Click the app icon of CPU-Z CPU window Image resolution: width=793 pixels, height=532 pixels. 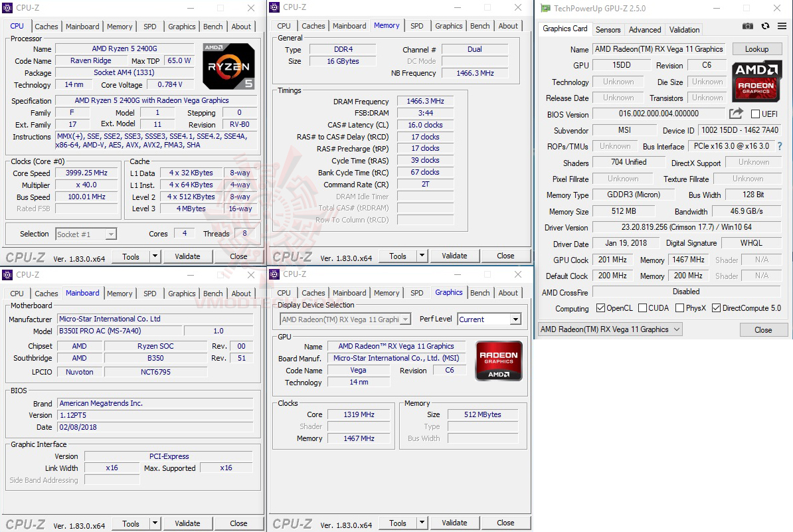[x=7, y=7]
